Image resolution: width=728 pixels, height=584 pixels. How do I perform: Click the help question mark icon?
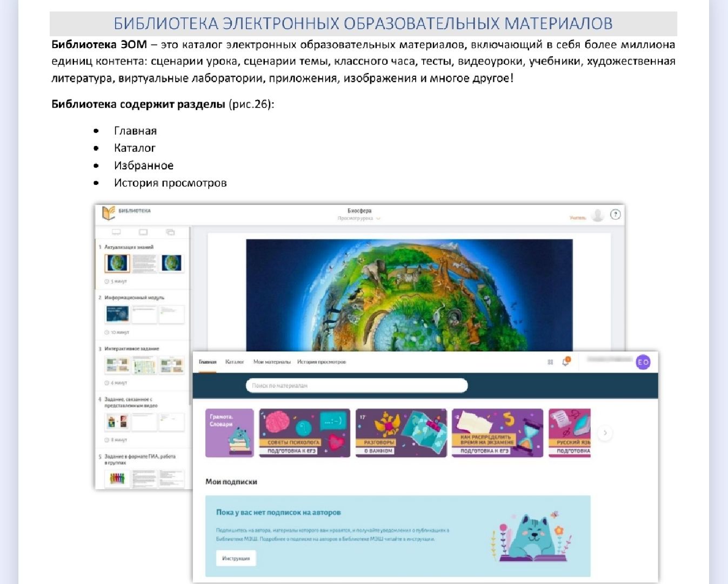615,215
